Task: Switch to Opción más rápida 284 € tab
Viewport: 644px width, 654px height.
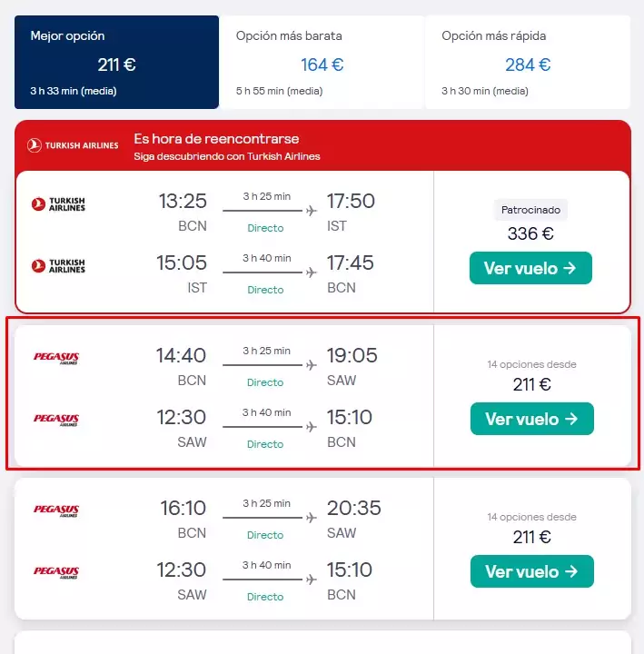Action: point(528,62)
